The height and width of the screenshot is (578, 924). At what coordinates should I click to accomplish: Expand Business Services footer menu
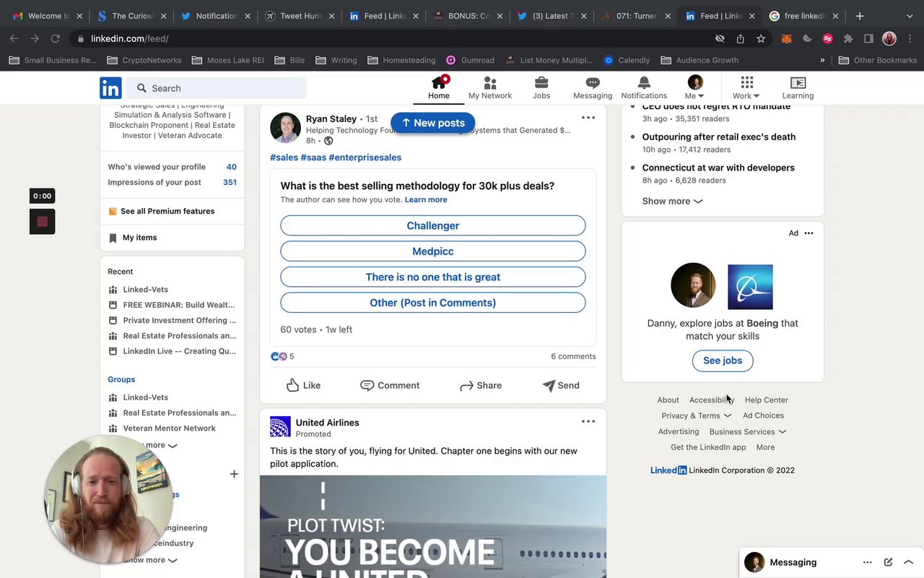[x=747, y=431]
